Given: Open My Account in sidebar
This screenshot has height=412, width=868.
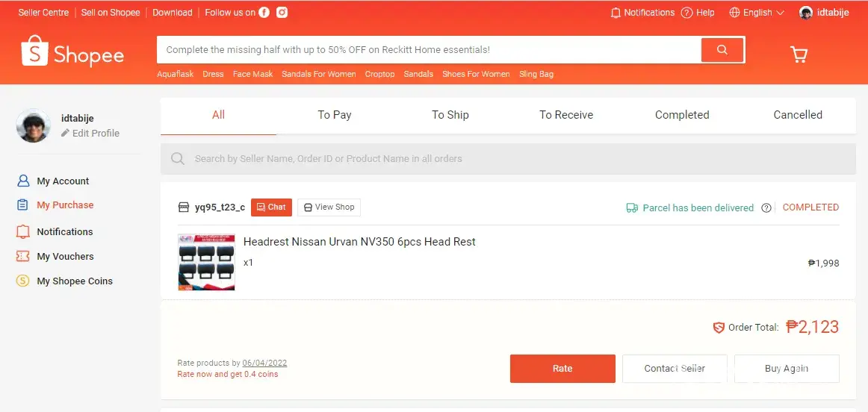Looking at the screenshot, I should [x=63, y=181].
